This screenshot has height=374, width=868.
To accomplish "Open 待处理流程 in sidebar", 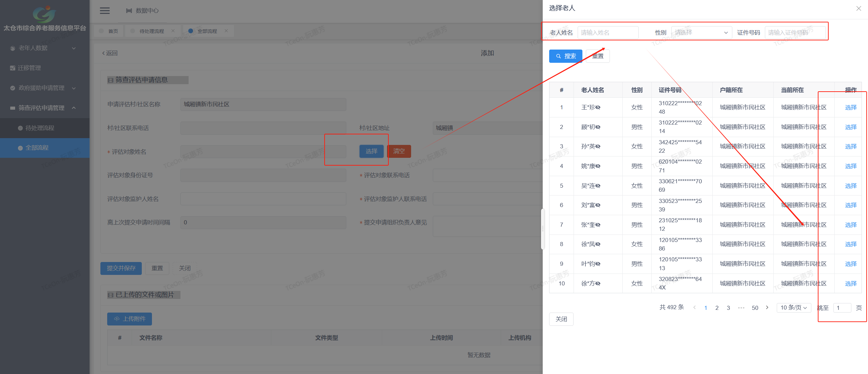I will 45,128.
